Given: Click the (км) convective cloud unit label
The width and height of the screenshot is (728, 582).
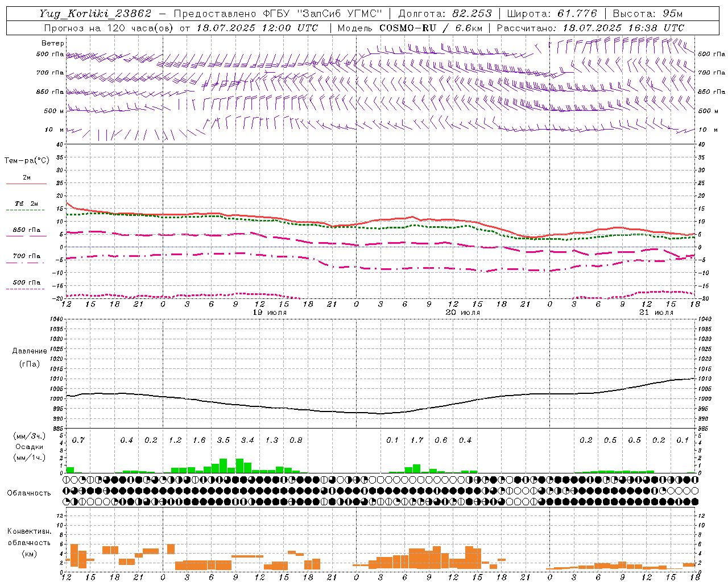Looking at the screenshot, I should (29, 554).
